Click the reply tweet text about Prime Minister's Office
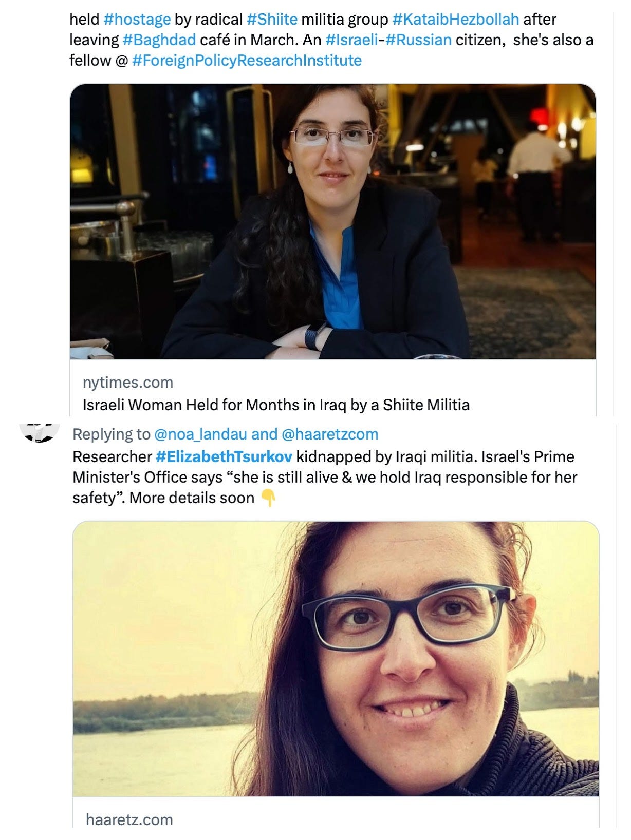This screenshot has width=631, height=840. (325, 477)
